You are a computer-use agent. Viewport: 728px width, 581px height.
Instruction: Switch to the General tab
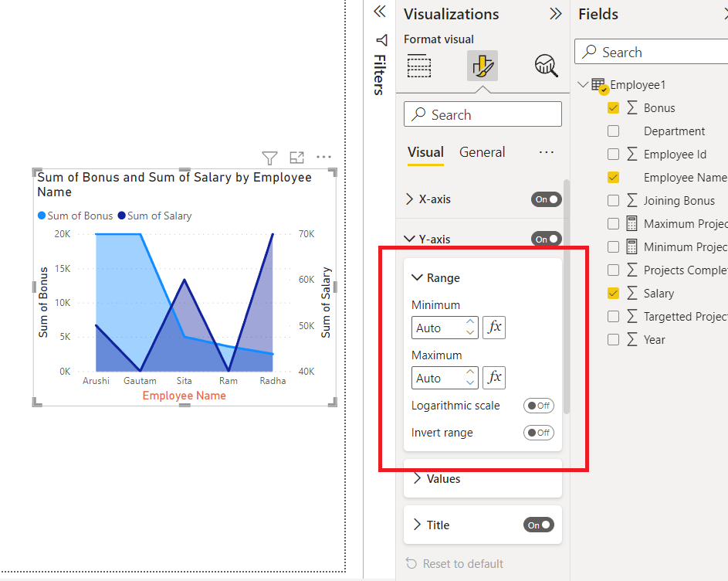(x=482, y=152)
